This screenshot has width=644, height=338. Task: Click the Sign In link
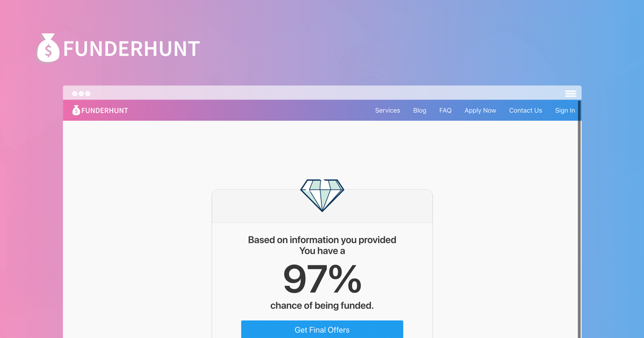click(565, 110)
